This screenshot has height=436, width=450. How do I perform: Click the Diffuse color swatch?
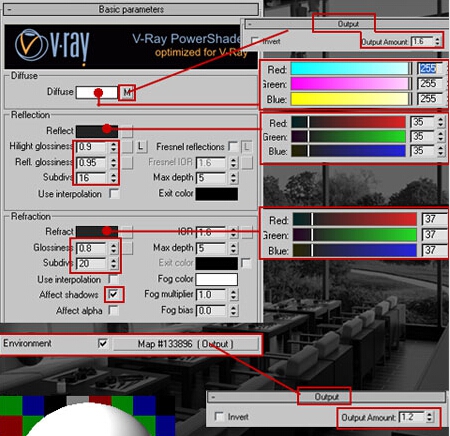97,92
